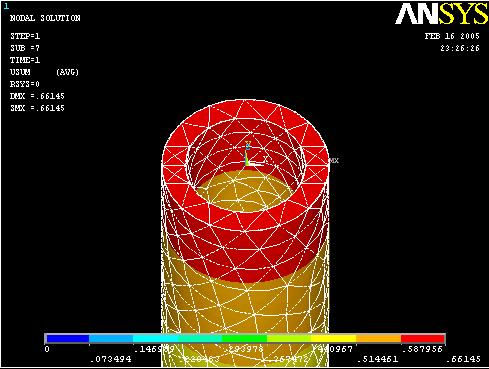Viewport: 489px width, 369px height.
Task: Pick the orange legend color band
Action: point(378,339)
